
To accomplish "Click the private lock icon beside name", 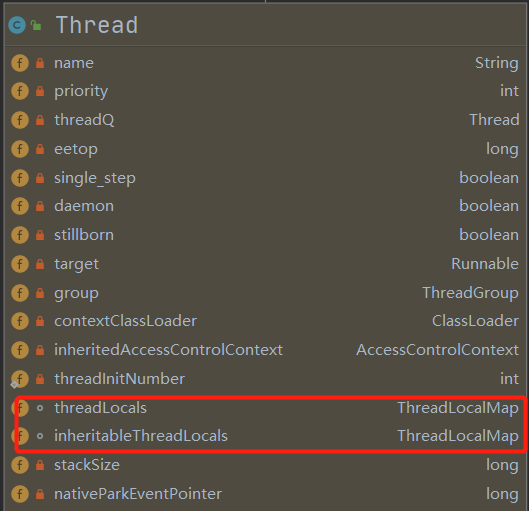I will pos(40,63).
